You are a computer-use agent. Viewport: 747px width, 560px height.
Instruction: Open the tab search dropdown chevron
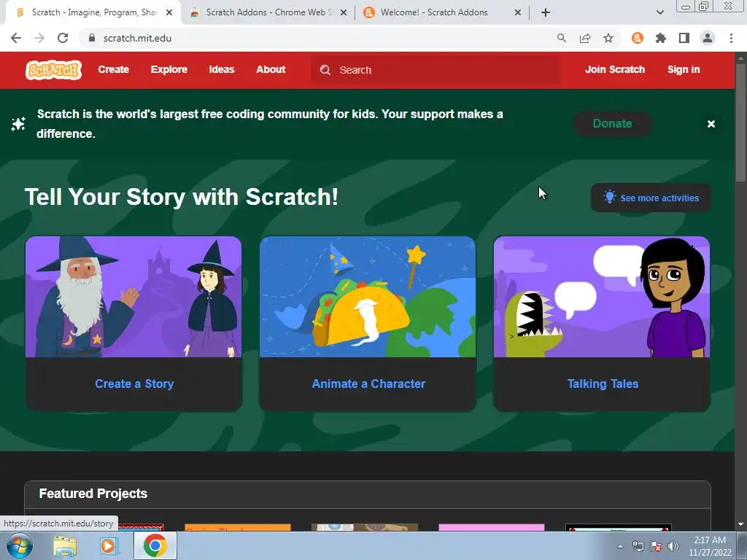[659, 13]
